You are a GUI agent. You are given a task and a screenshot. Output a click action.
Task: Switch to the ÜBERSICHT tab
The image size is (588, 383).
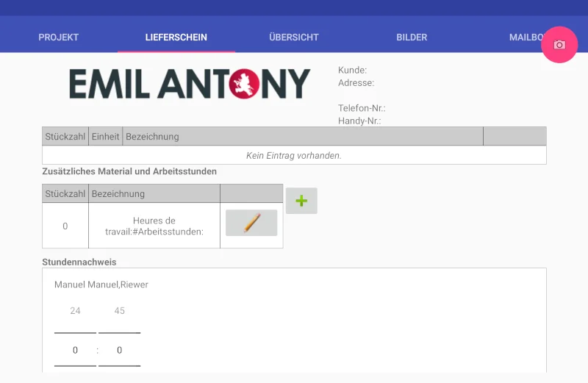(x=294, y=37)
